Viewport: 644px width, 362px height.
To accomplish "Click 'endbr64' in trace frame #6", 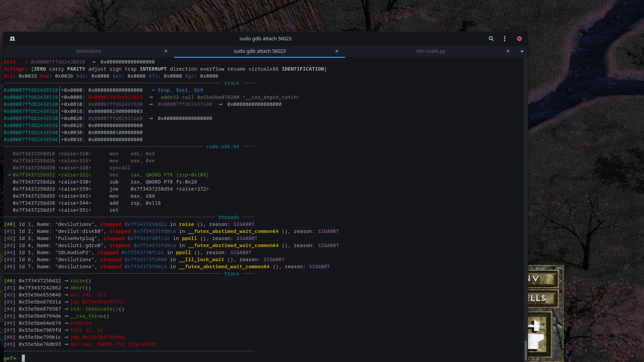I will pyautogui.click(x=81, y=323).
